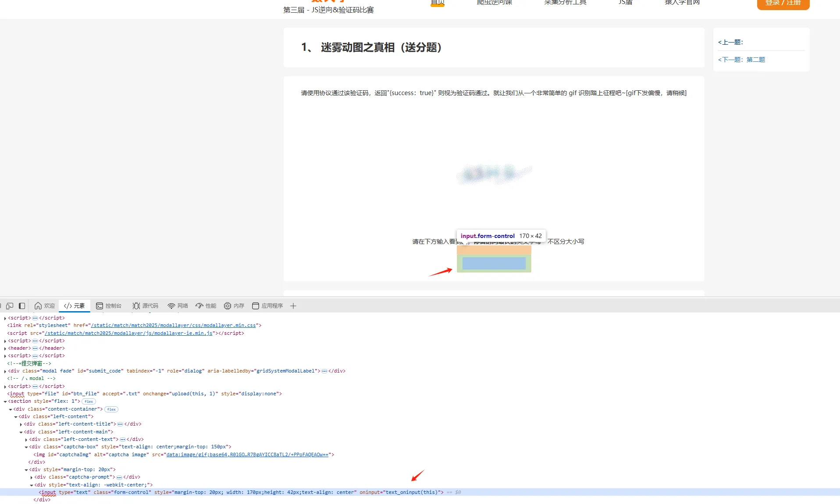This screenshot has height=504, width=840.
Task: Click the blurry captcha GIF image
Action: click(494, 174)
